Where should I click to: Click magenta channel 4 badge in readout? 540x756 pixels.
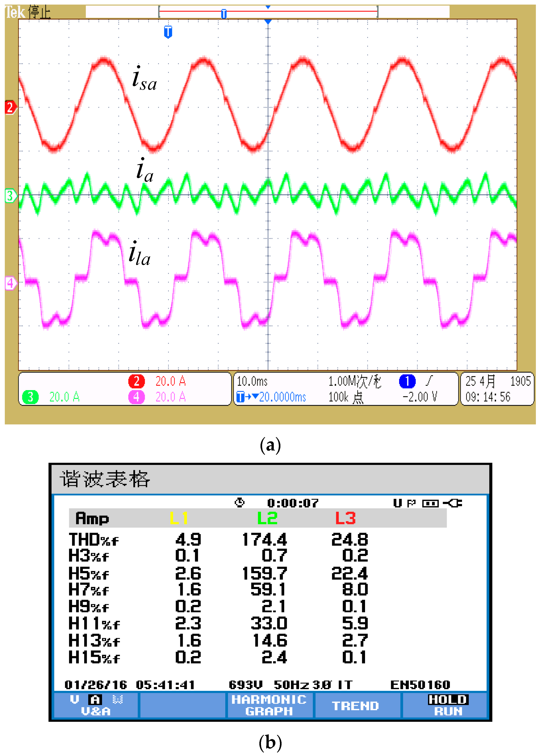(136, 397)
